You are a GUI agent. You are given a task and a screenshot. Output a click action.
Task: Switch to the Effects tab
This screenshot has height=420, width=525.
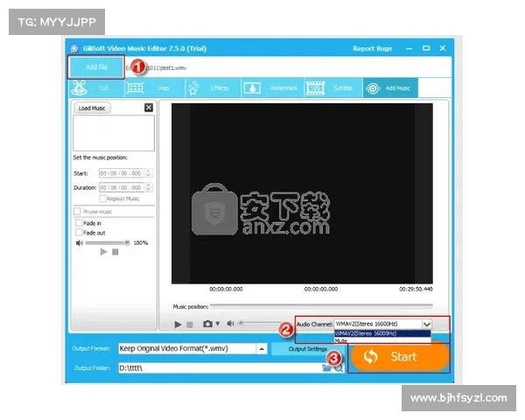click(213, 88)
